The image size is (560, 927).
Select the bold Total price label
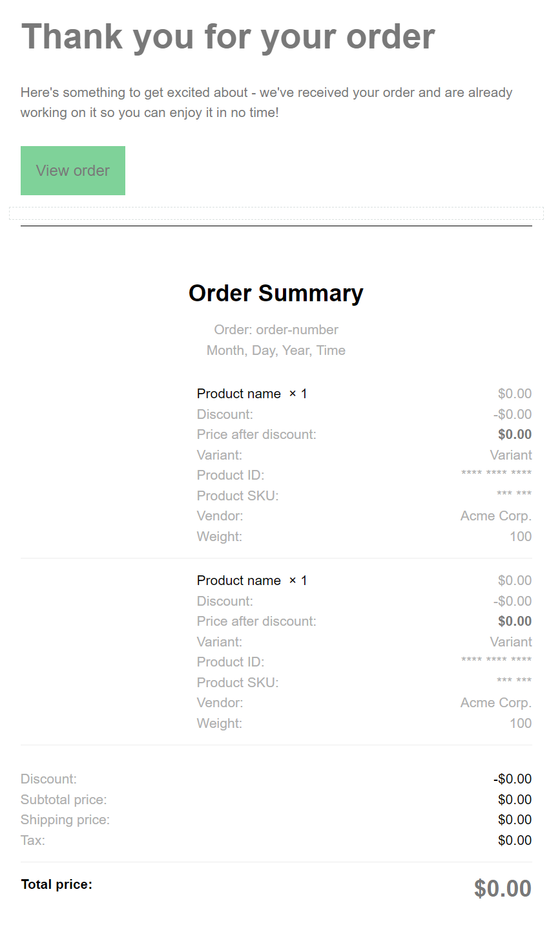[57, 884]
